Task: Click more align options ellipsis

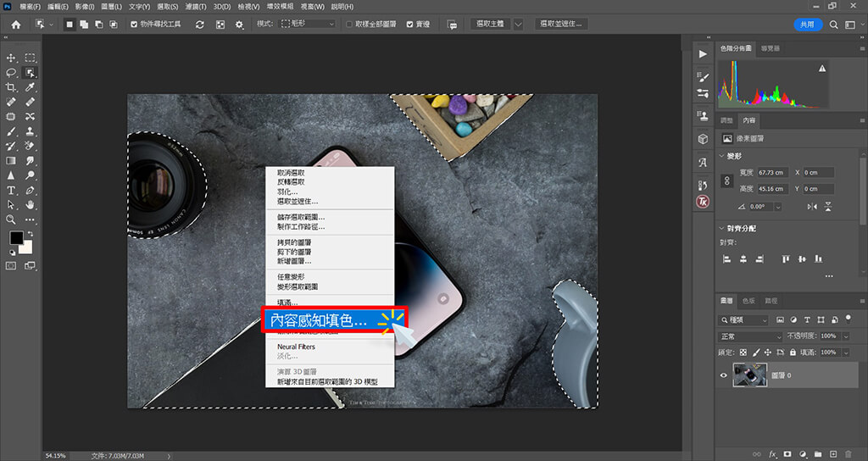Action: [829, 275]
